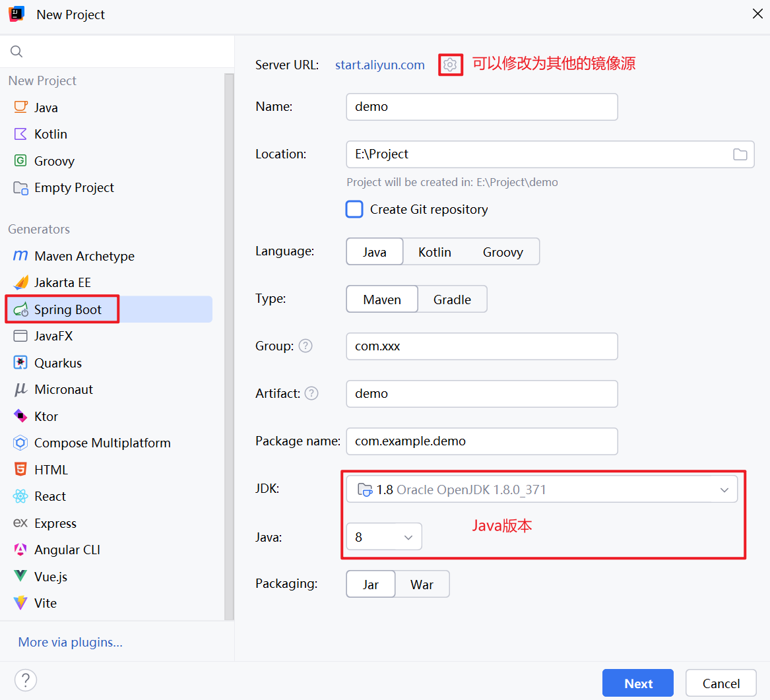Viewport: 770px width, 700px height.
Task: Click the Name input field
Action: 482,107
